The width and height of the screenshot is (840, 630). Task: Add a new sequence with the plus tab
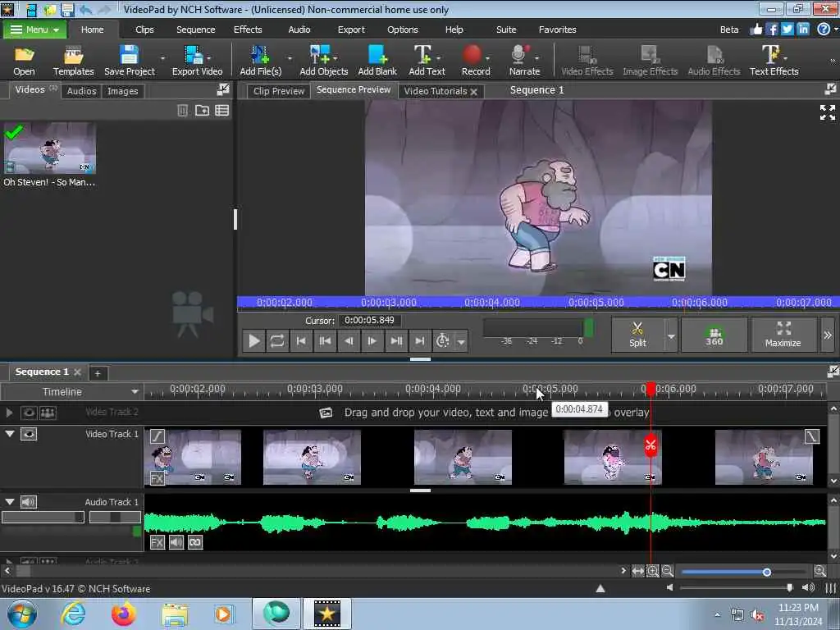98,373
